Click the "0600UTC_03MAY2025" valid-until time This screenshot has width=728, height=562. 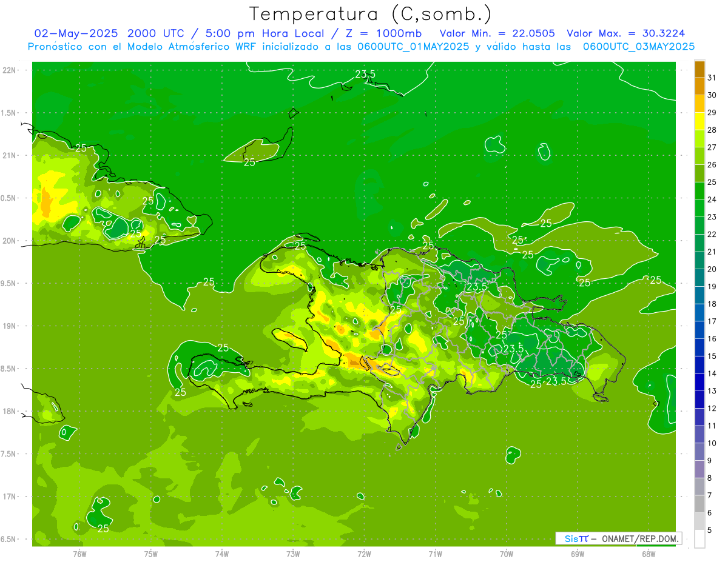point(639,47)
